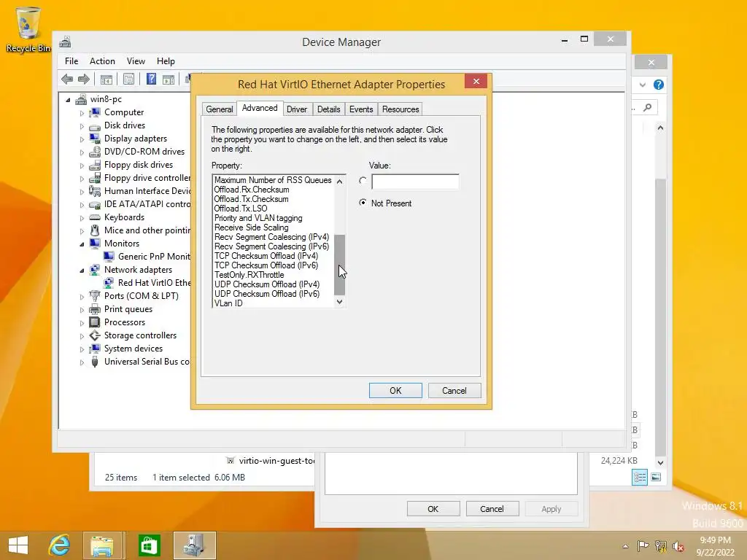Click the Storage controllers icon
The width and height of the screenshot is (747, 560).
click(95, 335)
